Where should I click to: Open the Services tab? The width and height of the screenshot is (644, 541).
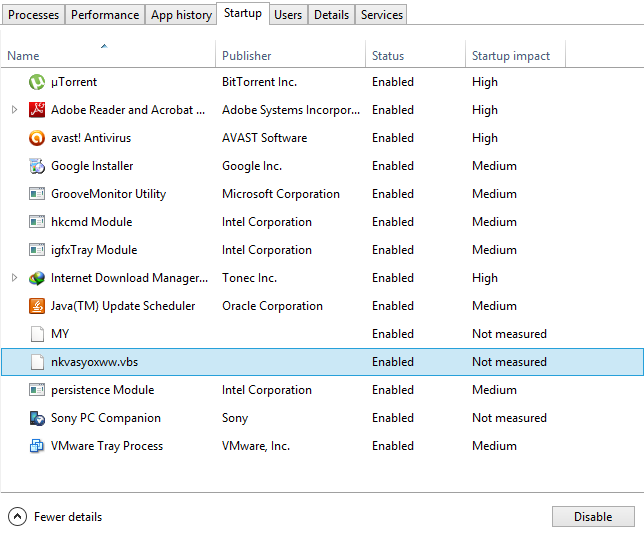(382, 15)
